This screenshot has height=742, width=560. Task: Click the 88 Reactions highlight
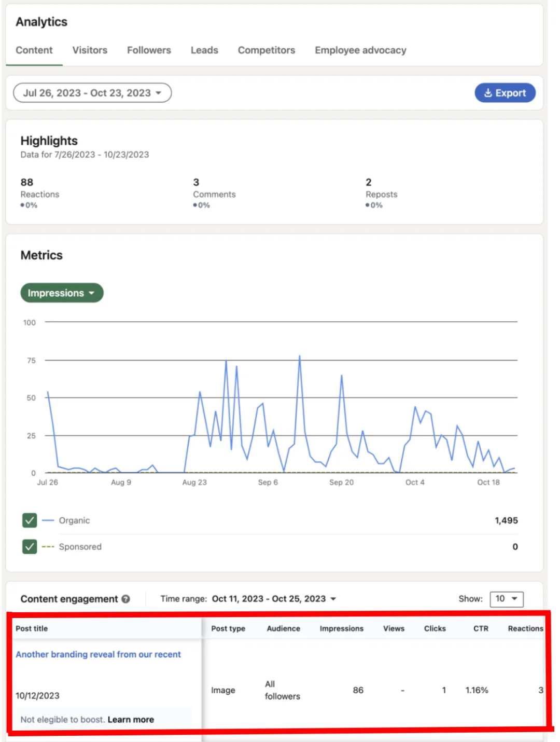pyautogui.click(x=40, y=193)
